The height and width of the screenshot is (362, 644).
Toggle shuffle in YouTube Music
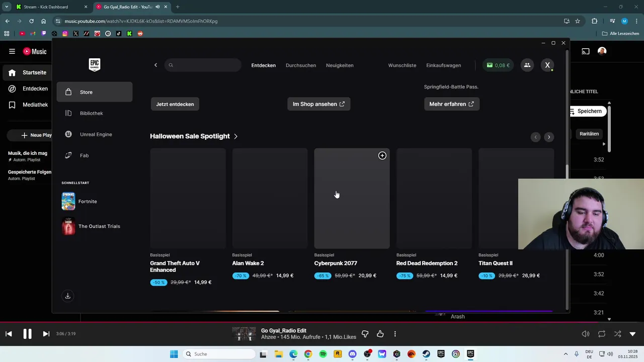point(617,334)
